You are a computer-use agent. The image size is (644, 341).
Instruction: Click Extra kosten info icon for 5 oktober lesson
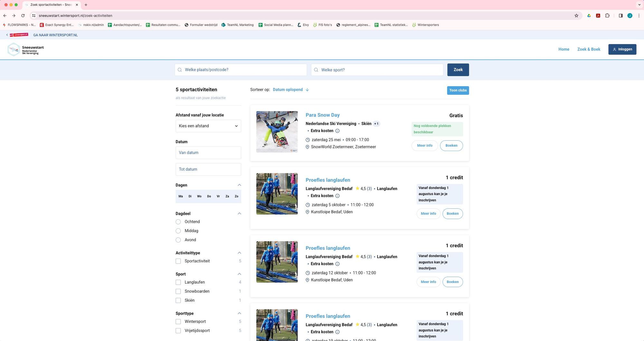tap(337, 196)
